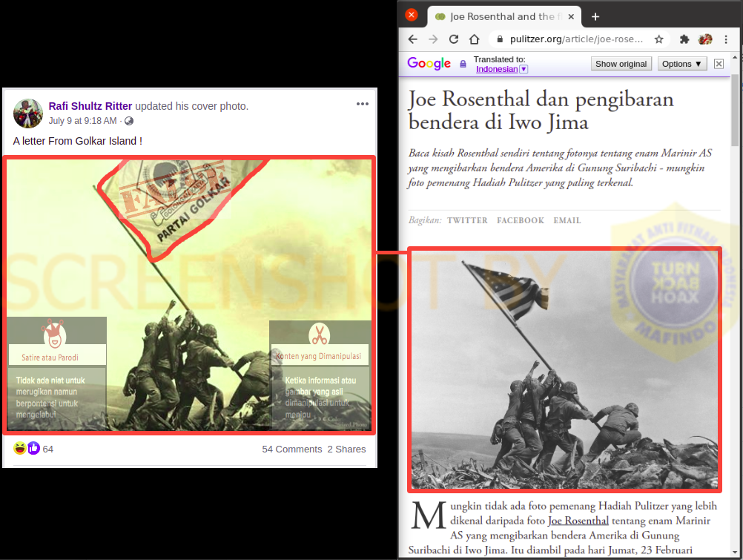Click the browser back arrow
Viewport: 743px width, 560px height.
pyautogui.click(x=413, y=39)
